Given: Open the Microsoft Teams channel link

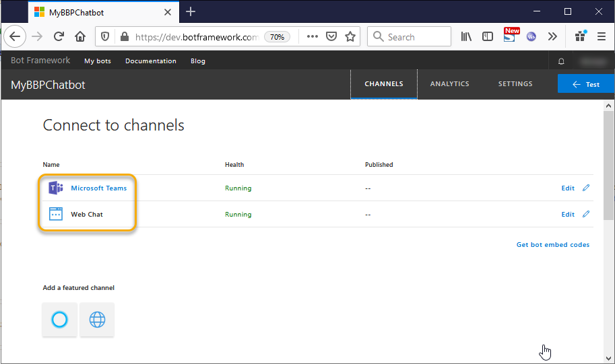Looking at the screenshot, I should click(x=99, y=188).
